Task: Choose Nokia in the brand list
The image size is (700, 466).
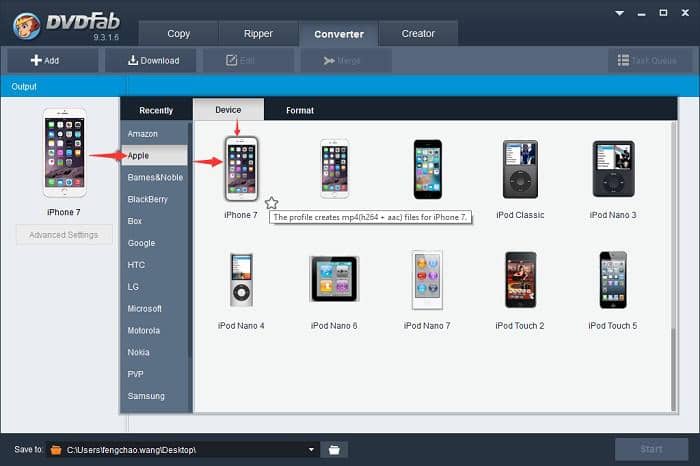Action: pyautogui.click(x=154, y=352)
